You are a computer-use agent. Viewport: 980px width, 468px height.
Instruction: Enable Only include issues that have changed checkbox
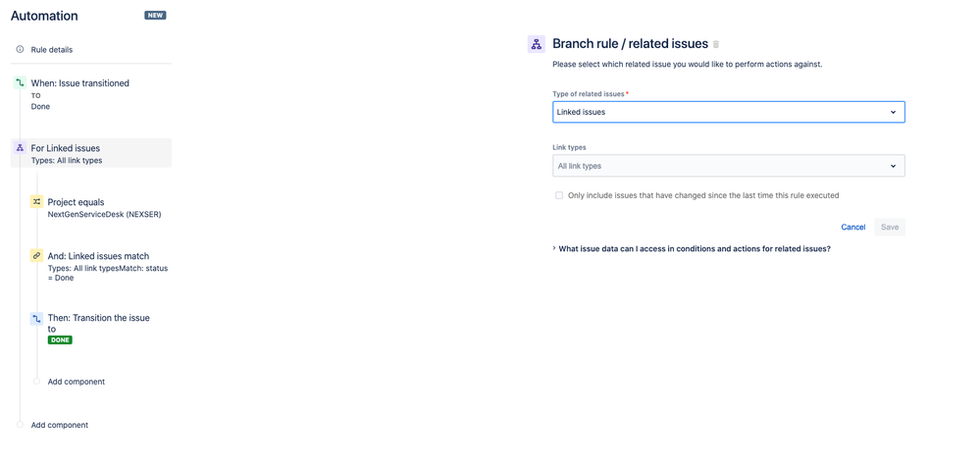(x=559, y=195)
